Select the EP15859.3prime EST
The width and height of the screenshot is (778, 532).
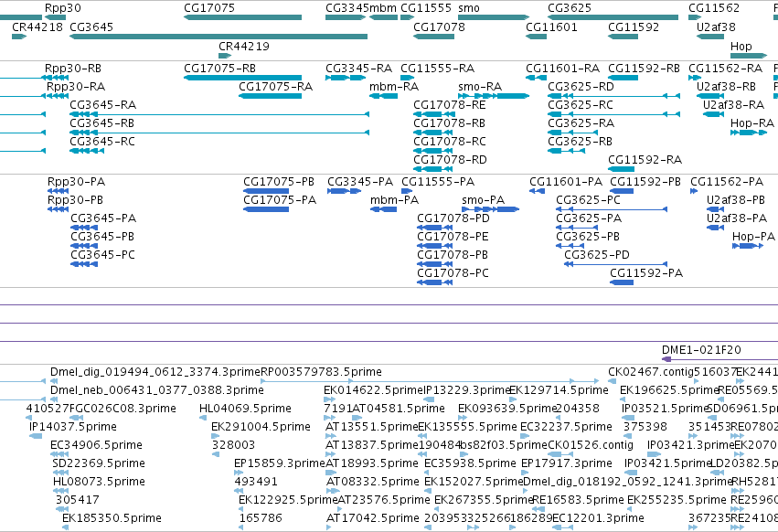[239, 473]
